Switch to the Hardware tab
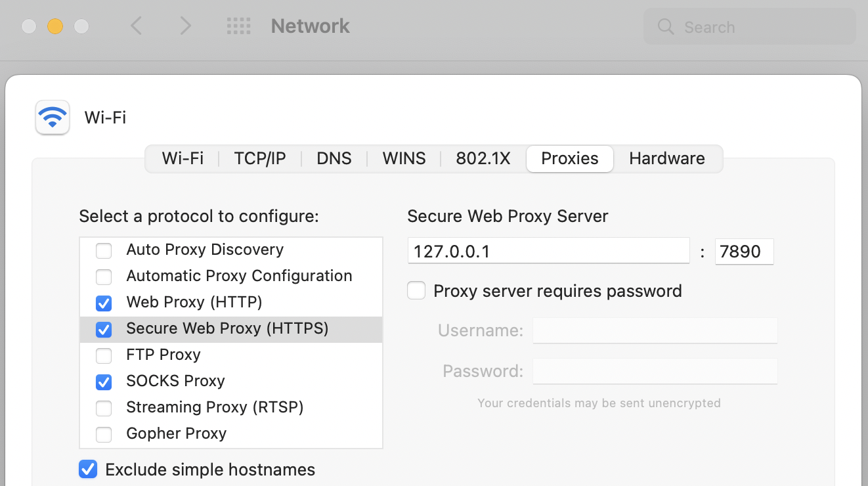The height and width of the screenshot is (486, 868). [x=666, y=158]
